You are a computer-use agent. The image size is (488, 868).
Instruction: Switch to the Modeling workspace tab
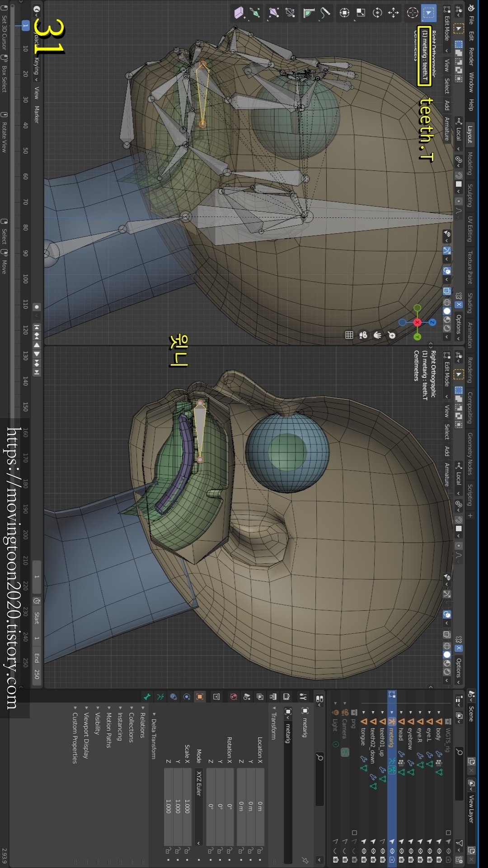tap(470, 163)
